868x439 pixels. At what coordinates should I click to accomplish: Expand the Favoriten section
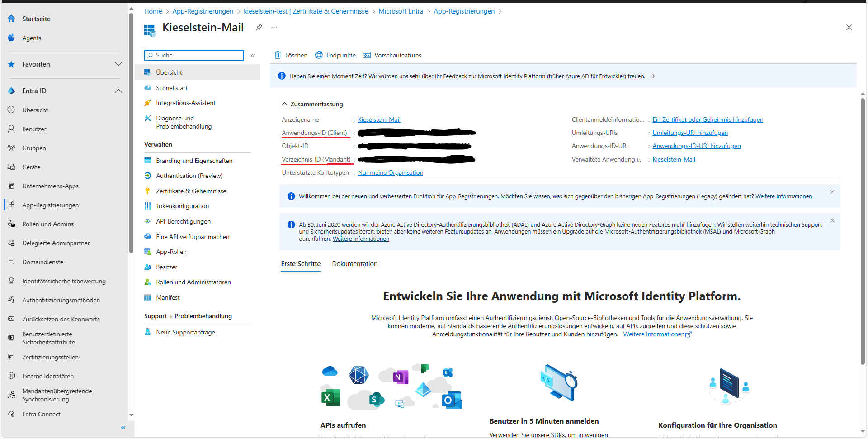click(118, 64)
